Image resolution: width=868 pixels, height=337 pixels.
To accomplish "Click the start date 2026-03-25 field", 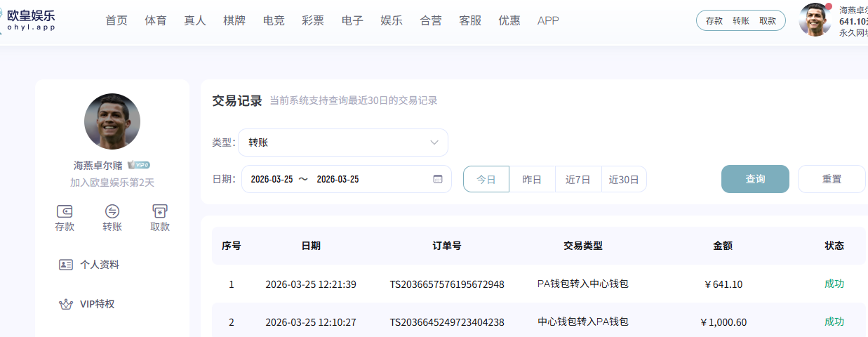I will 272,179.
